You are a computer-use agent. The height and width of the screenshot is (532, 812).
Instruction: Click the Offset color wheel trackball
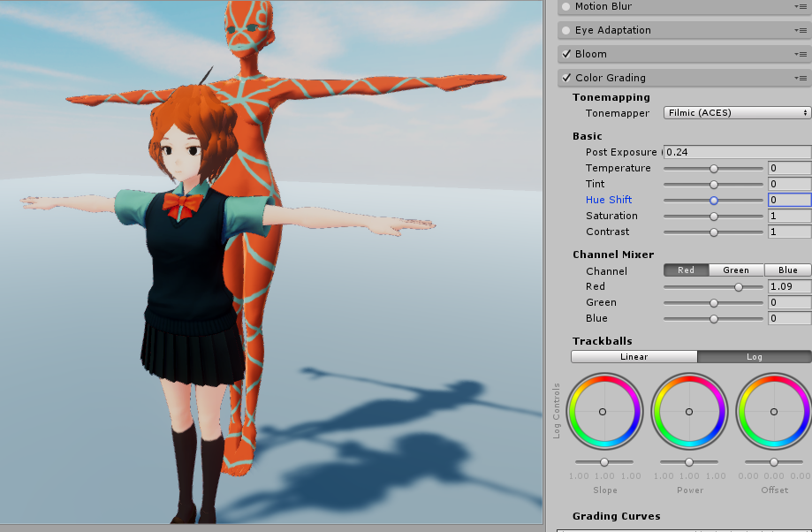pos(774,411)
